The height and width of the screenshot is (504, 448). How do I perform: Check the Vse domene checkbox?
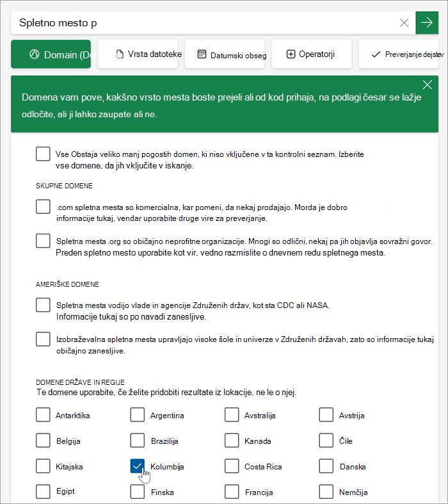(43, 154)
